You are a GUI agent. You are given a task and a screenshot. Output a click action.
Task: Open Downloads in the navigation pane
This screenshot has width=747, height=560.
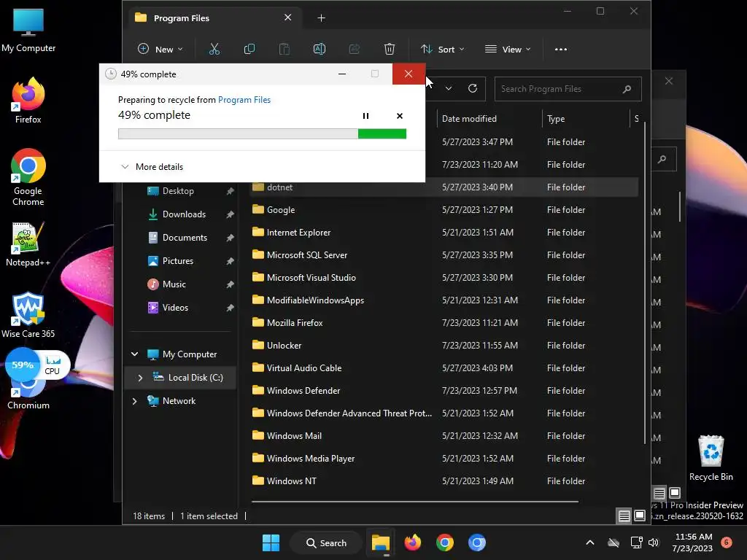tap(183, 214)
